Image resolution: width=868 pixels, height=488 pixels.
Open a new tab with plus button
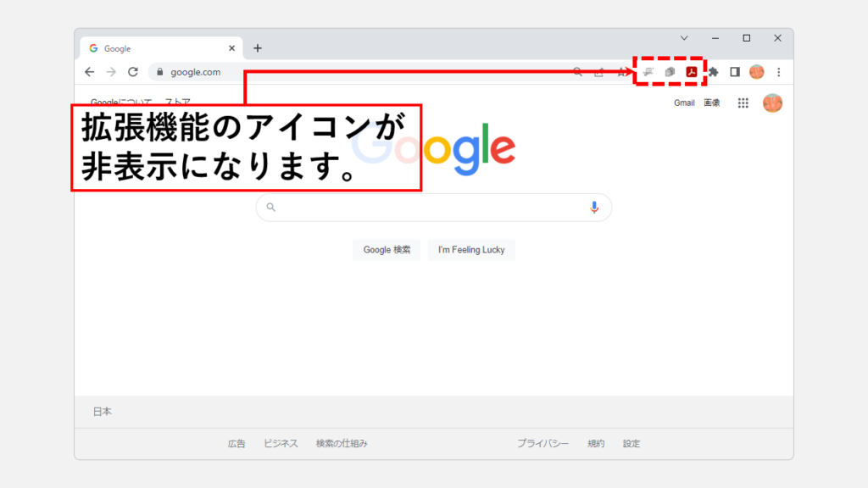258,48
